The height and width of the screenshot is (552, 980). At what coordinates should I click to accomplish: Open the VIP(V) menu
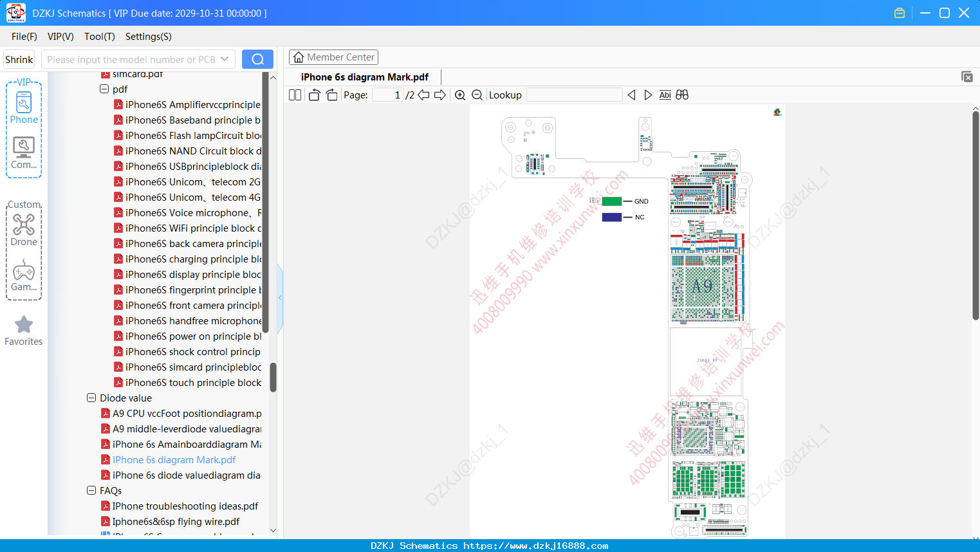[60, 37]
